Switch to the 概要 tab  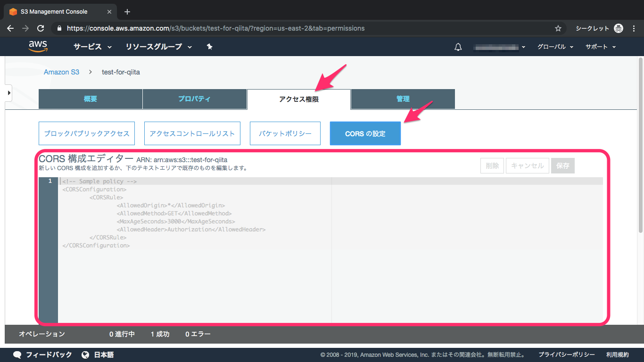coord(91,99)
